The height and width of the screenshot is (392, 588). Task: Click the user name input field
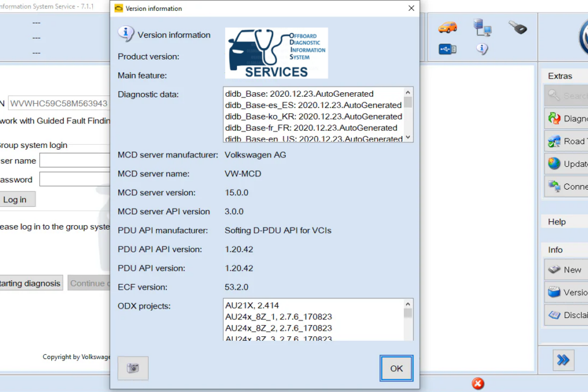point(75,160)
